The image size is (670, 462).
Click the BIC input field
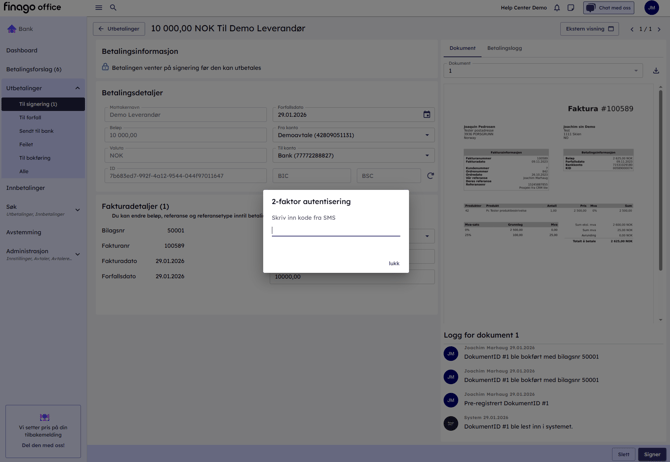pos(311,176)
